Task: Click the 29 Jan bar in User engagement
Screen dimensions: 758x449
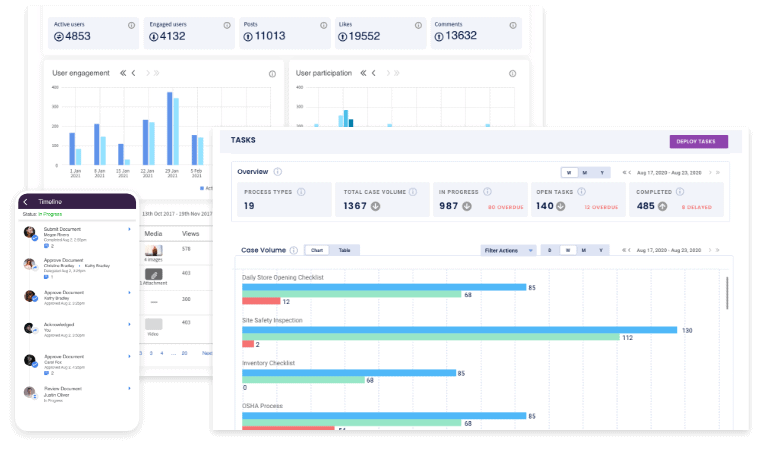Action: [x=170, y=128]
